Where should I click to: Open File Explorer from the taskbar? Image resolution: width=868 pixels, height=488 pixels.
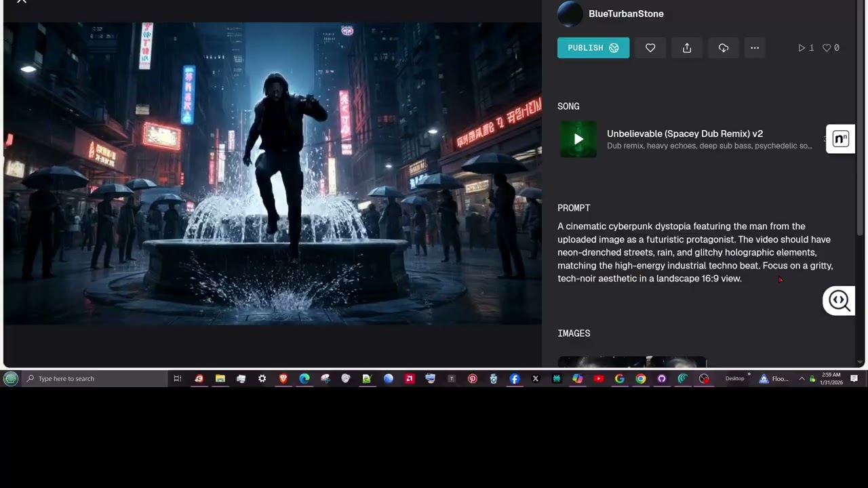coord(220,379)
